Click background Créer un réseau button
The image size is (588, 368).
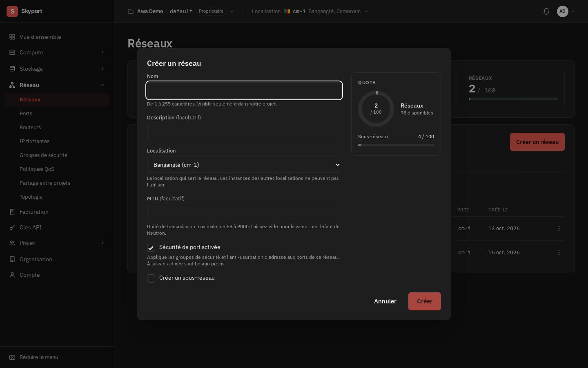(x=537, y=142)
